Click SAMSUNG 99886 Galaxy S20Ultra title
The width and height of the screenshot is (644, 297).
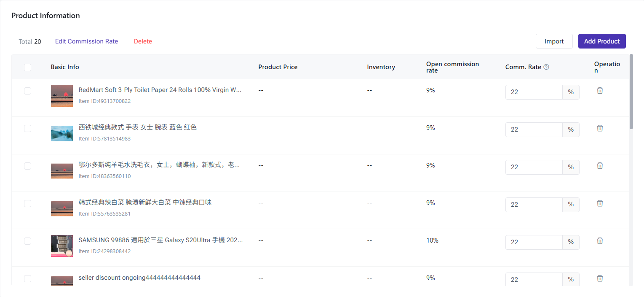click(160, 240)
